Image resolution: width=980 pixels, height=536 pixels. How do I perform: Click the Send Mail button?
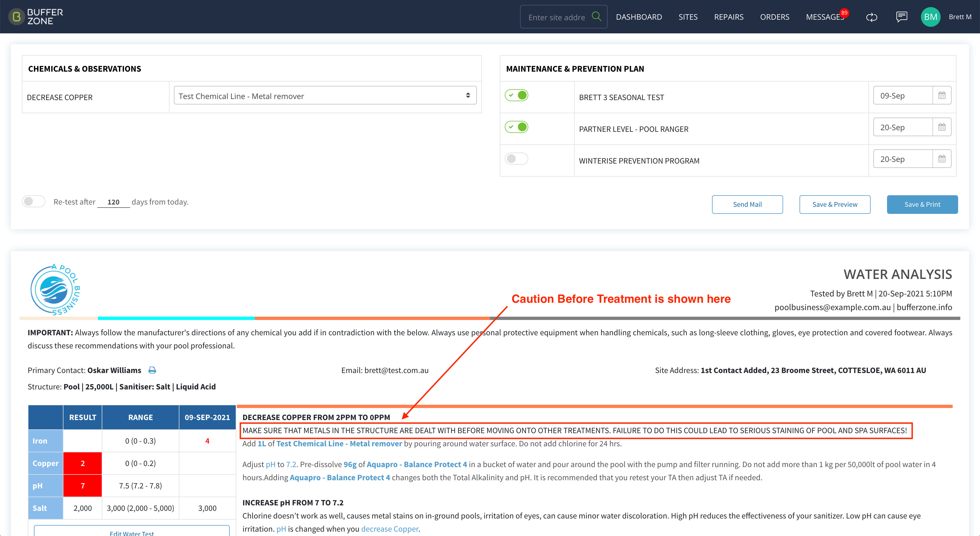click(x=747, y=204)
